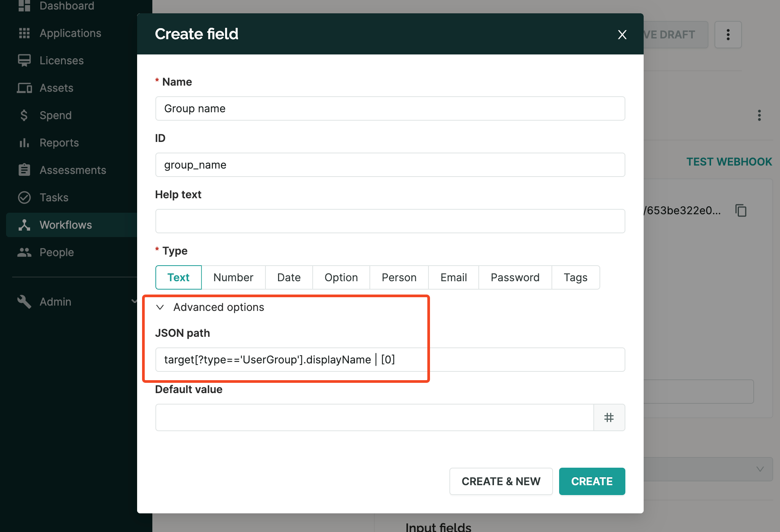Select the Date field type
Viewport: 780px width, 532px height.
[289, 277]
